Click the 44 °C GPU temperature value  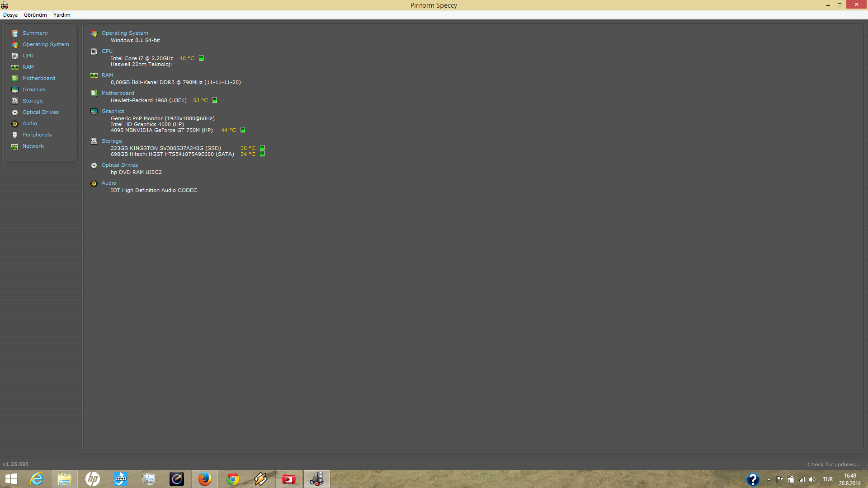click(x=228, y=130)
